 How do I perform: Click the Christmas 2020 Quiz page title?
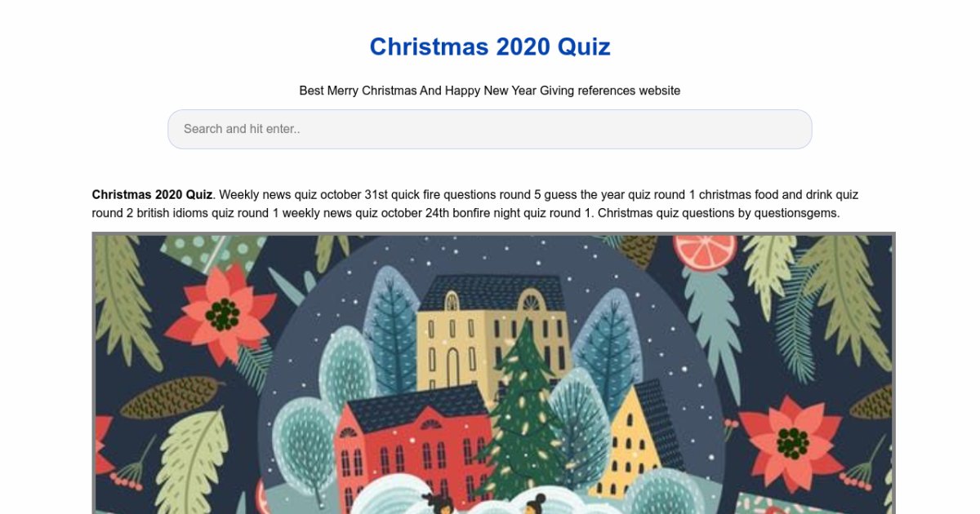click(489, 47)
